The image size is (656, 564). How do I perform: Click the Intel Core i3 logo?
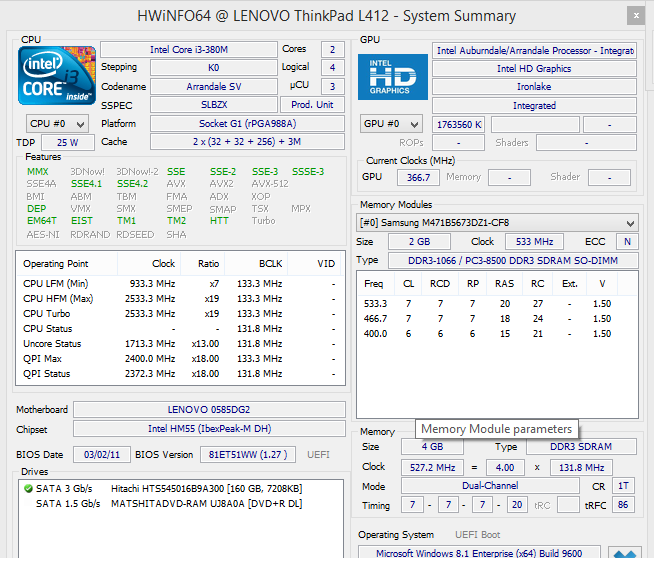56,76
